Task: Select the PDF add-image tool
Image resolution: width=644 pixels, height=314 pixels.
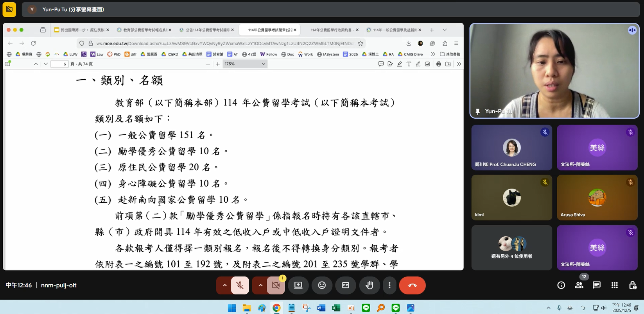Action: click(x=427, y=64)
